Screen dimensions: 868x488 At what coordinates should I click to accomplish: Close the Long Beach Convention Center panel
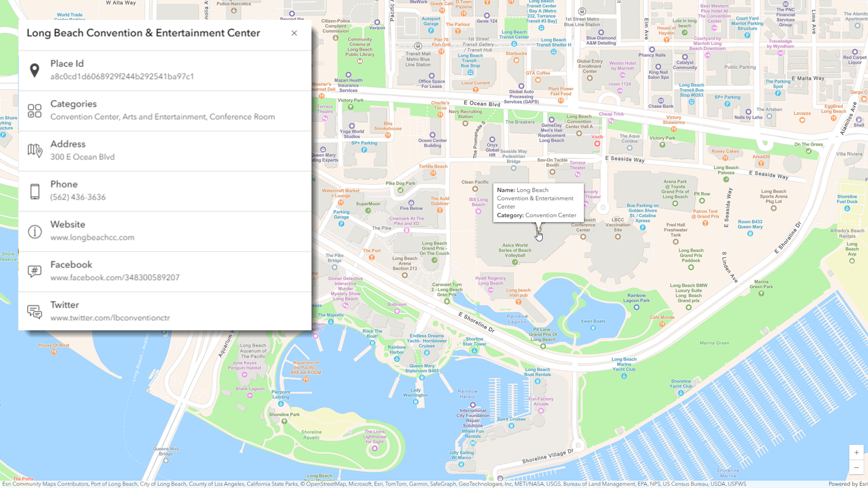294,33
